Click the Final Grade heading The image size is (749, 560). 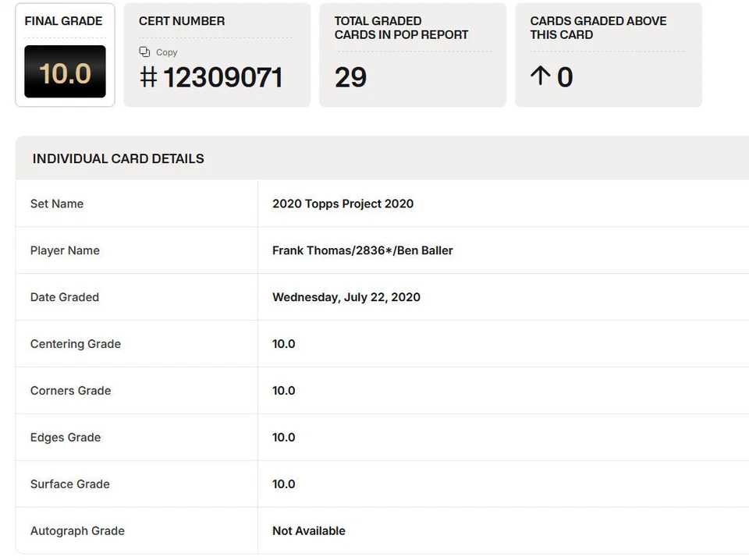click(63, 21)
